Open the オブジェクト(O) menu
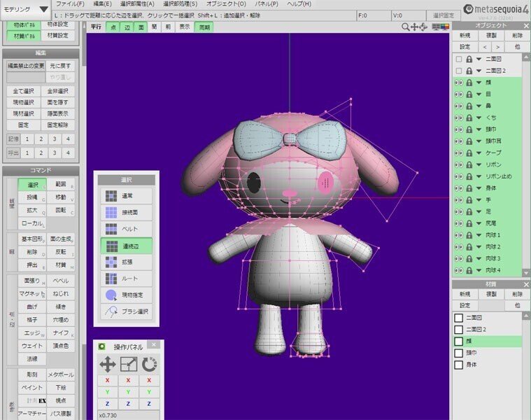531x420 pixels. tap(226, 4)
